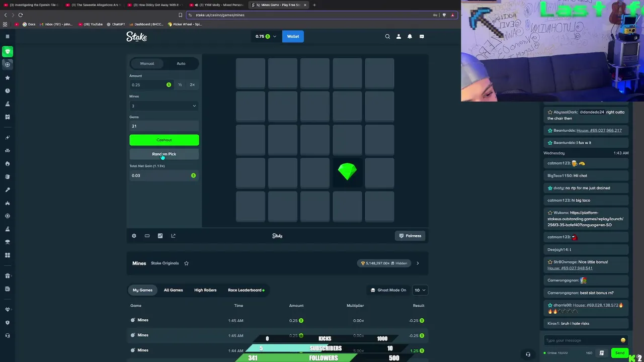
Task: Open the search magnifier in Stake header
Action: coord(387,36)
